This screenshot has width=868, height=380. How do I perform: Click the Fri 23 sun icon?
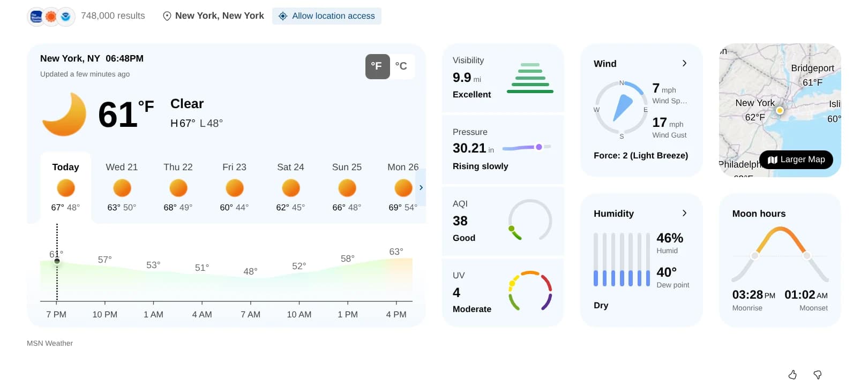coord(235,188)
